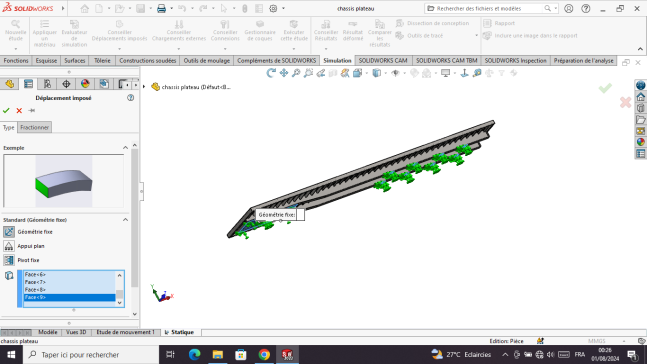
Task: Switch to the Fractionner tab
Action: tap(35, 128)
